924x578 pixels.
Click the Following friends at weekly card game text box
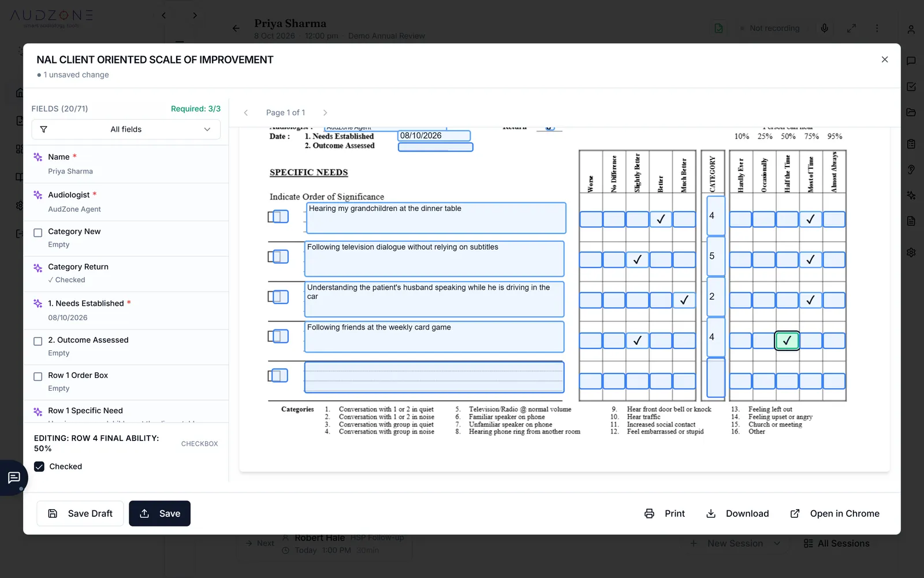click(x=434, y=337)
